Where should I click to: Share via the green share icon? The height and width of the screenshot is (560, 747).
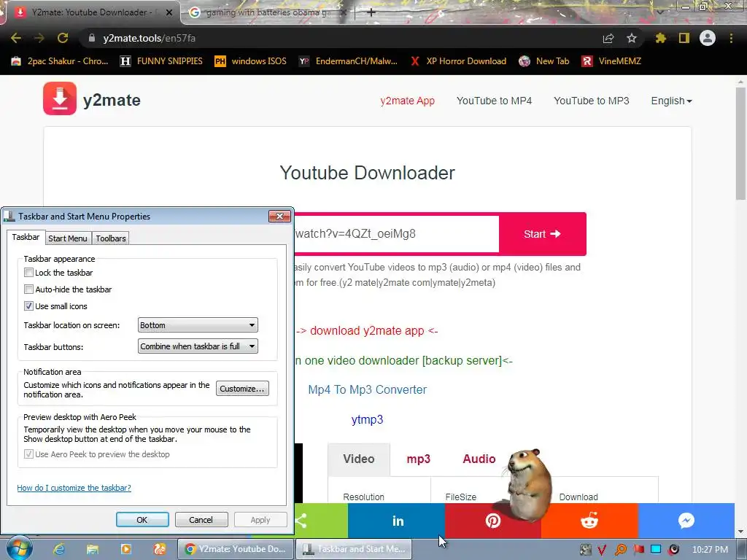321,521
